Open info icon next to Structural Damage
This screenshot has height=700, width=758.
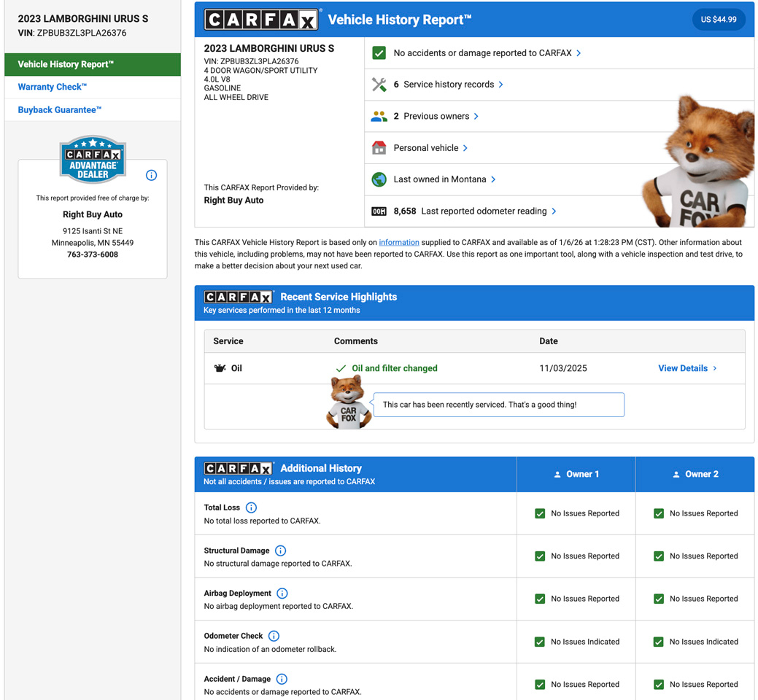280,551
